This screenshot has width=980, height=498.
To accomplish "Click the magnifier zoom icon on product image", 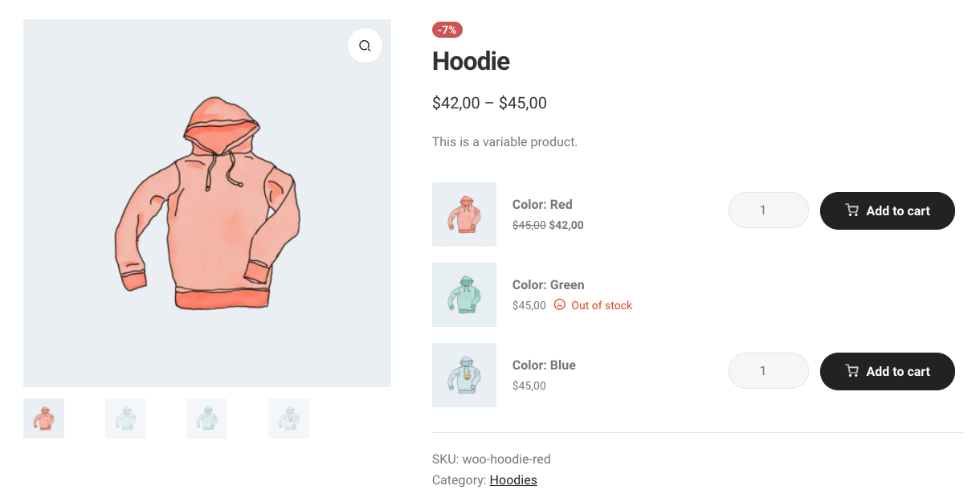I will 365,46.
